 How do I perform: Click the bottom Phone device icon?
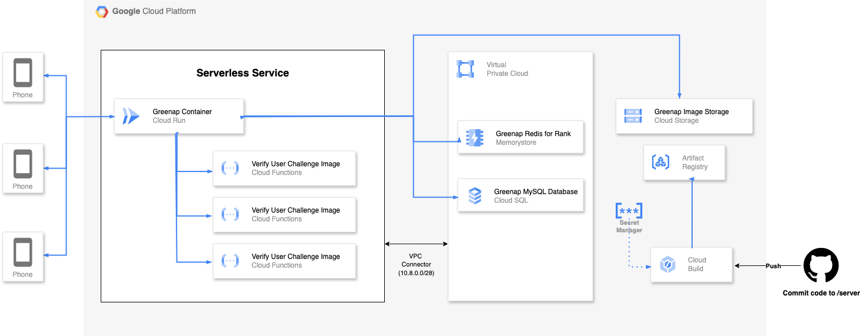click(23, 253)
